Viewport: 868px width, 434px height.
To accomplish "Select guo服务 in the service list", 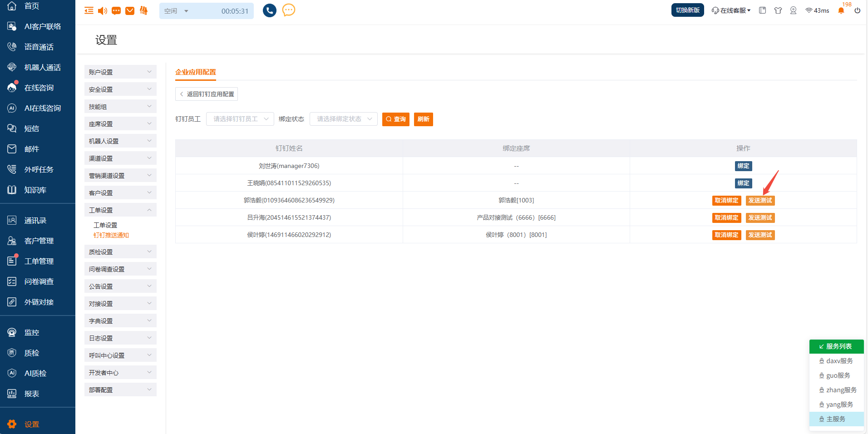I will 836,375.
